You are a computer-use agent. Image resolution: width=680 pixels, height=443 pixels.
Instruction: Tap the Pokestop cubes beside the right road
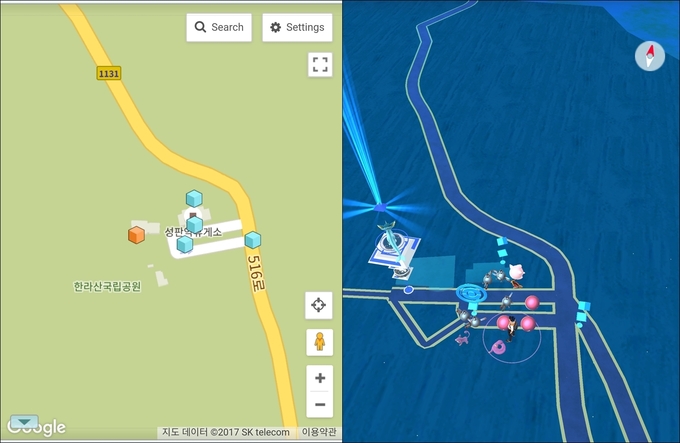click(x=582, y=314)
